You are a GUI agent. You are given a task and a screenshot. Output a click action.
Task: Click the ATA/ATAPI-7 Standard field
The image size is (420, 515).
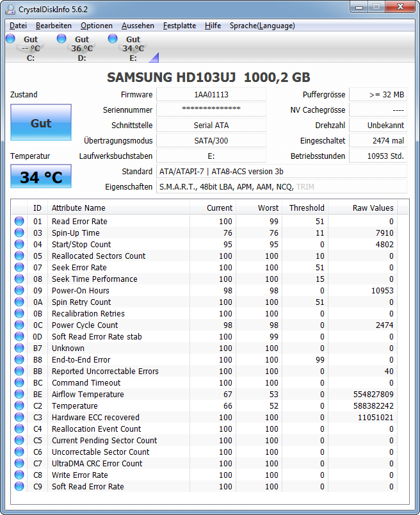282,172
